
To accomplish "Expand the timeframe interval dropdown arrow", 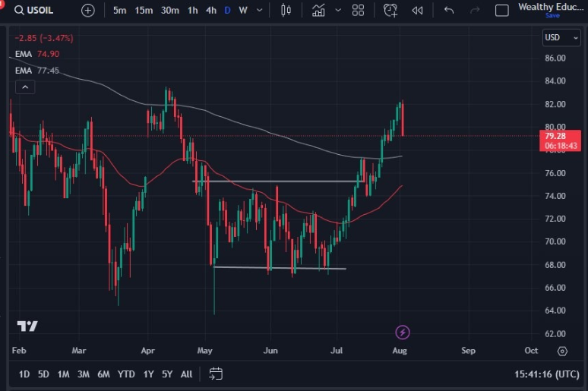I will coord(261,11).
